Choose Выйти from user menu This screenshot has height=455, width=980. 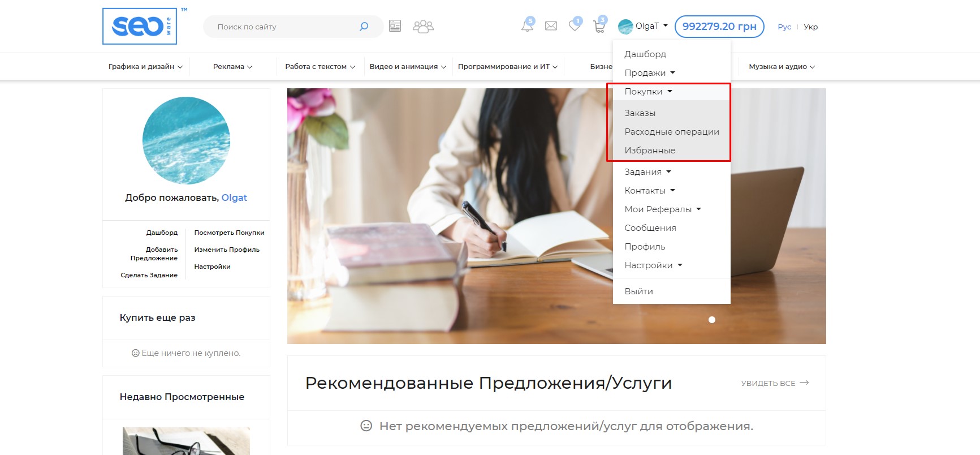[x=638, y=291]
